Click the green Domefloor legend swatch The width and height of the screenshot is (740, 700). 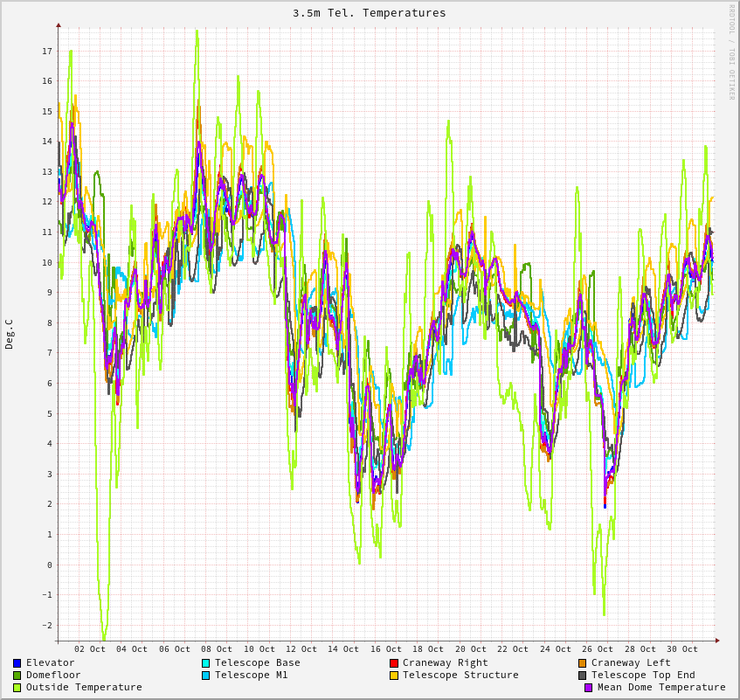pos(17,676)
